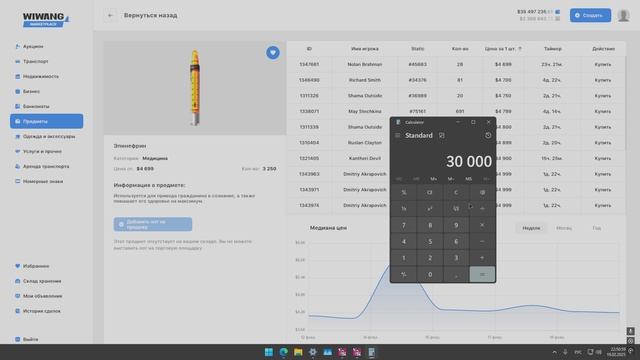Viewport: 640px width, 360px height.
Task: Buy the lot from Kanthiri Devil
Action: click(x=602, y=158)
